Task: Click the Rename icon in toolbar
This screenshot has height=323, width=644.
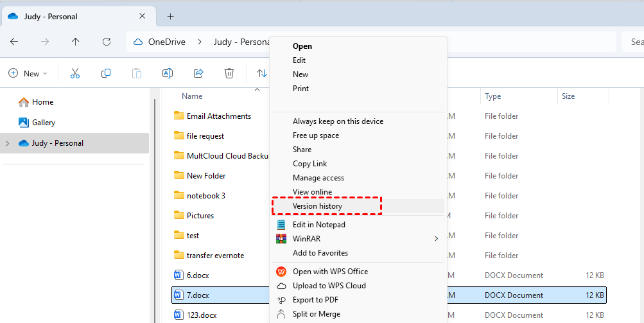Action: tap(168, 73)
